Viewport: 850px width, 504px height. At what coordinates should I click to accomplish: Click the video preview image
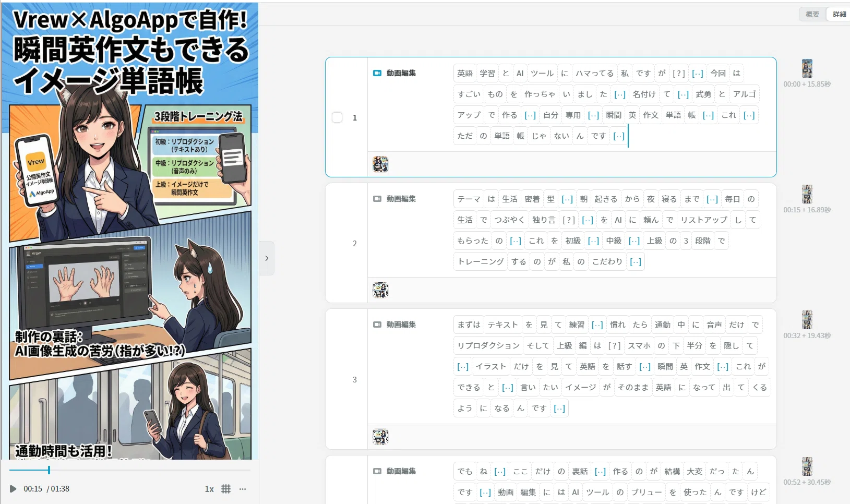click(129, 231)
